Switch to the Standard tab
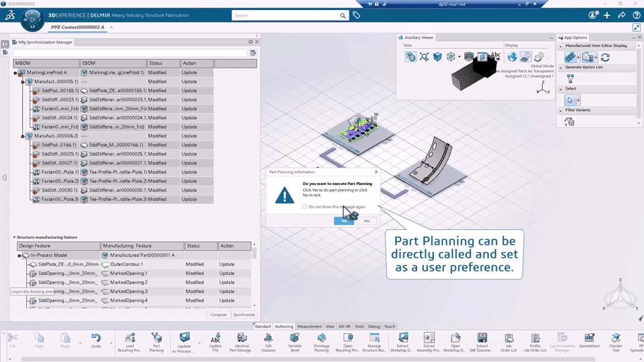The image size is (644, 362). point(262,326)
